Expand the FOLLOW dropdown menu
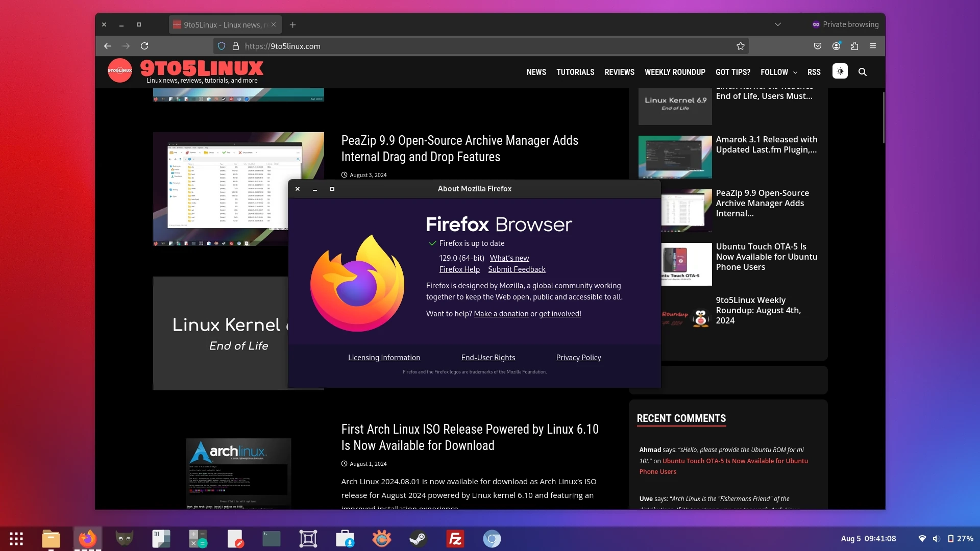This screenshot has height=551, width=980. pyautogui.click(x=778, y=72)
